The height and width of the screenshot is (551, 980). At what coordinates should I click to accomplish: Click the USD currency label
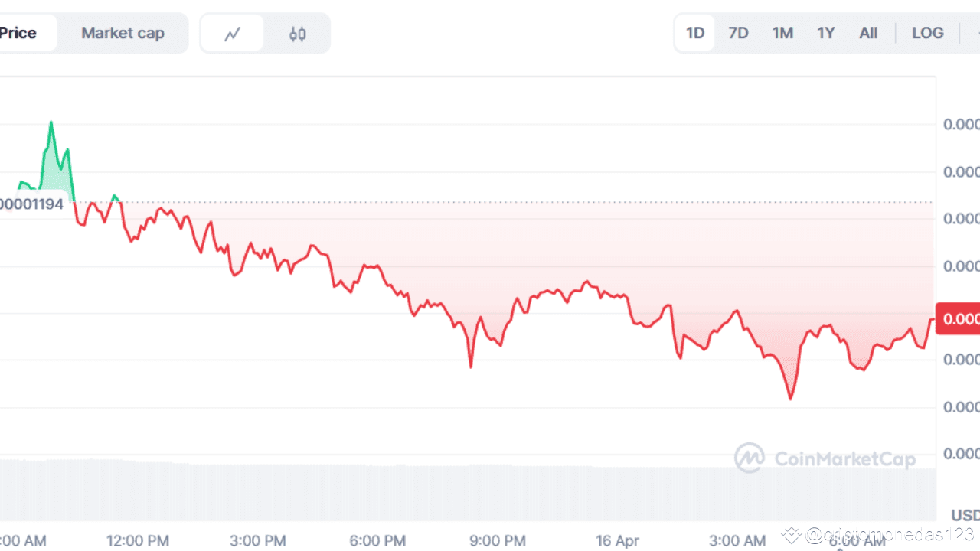[x=965, y=514]
